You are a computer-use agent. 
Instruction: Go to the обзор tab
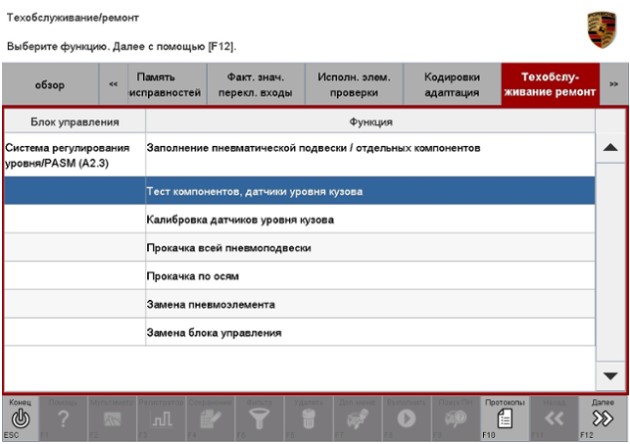click(x=50, y=85)
